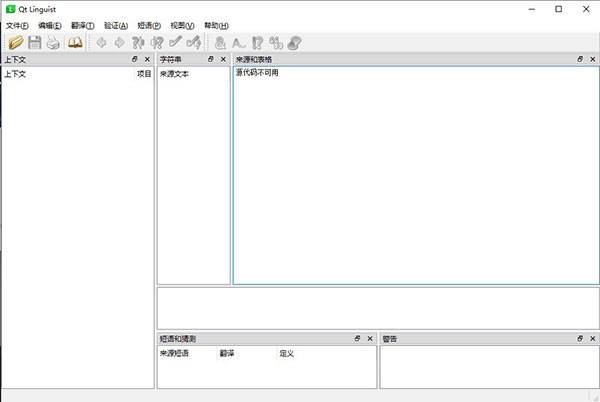
Task: Open the 编辑(E) menu
Action: pyautogui.click(x=50, y=26)
